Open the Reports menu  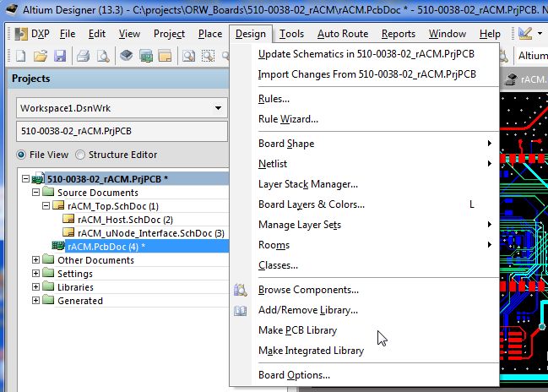[x=399, y=34]
